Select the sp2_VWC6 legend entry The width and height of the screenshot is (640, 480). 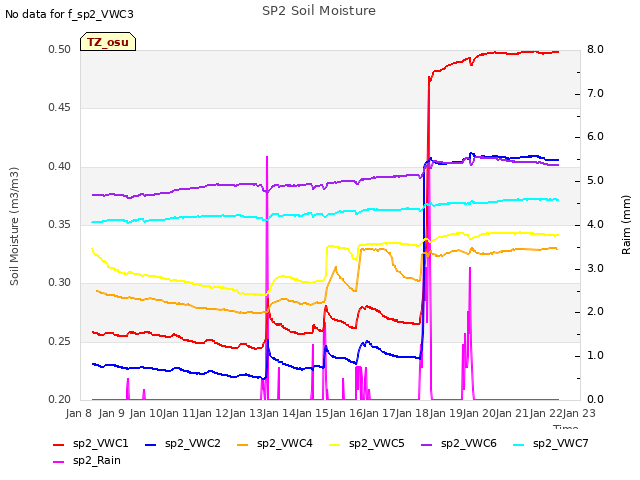[x=459, y=443]
